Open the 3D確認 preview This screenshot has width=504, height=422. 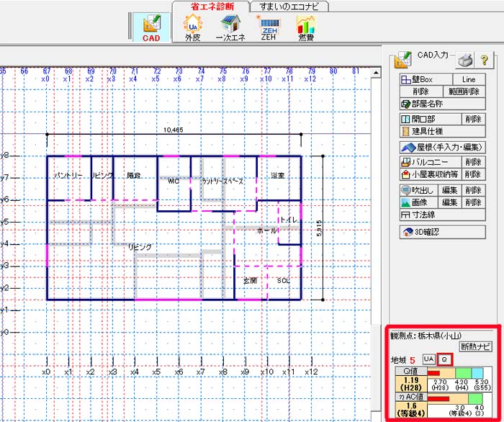(443, 232)
